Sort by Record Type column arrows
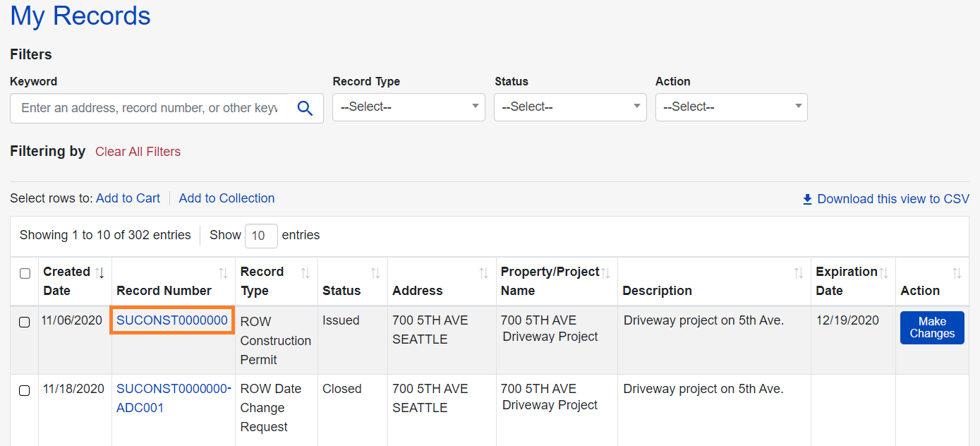This screenshot has width=980, height=446. coord(306,272)
